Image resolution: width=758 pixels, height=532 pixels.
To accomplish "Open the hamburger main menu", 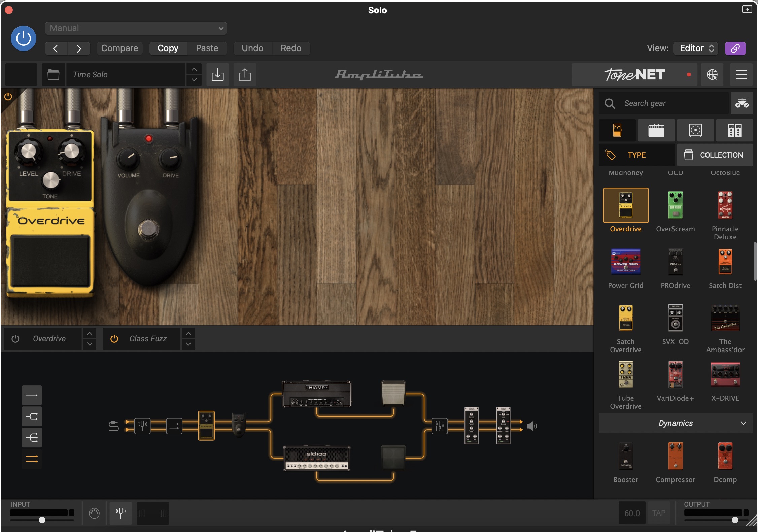I will click(741, 74).
